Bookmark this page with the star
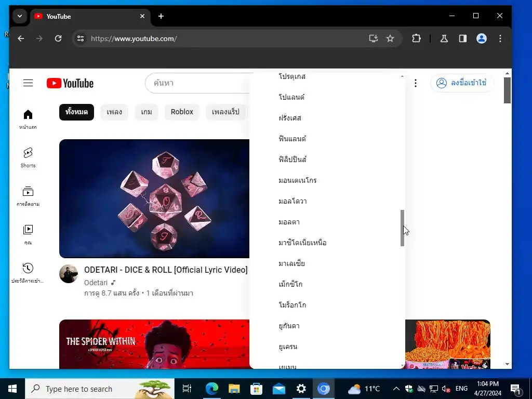Viewport: 532px width, 399px height. coord(390,38)
